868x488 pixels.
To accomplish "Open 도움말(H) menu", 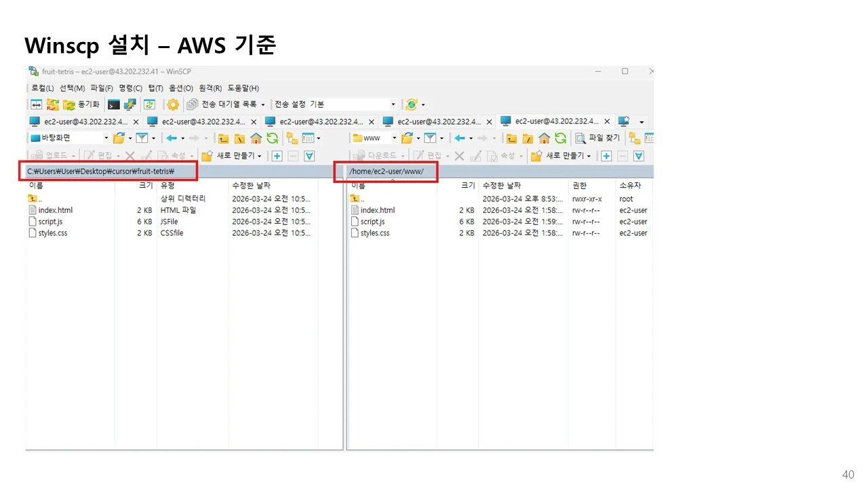I will tap(243, 88).
